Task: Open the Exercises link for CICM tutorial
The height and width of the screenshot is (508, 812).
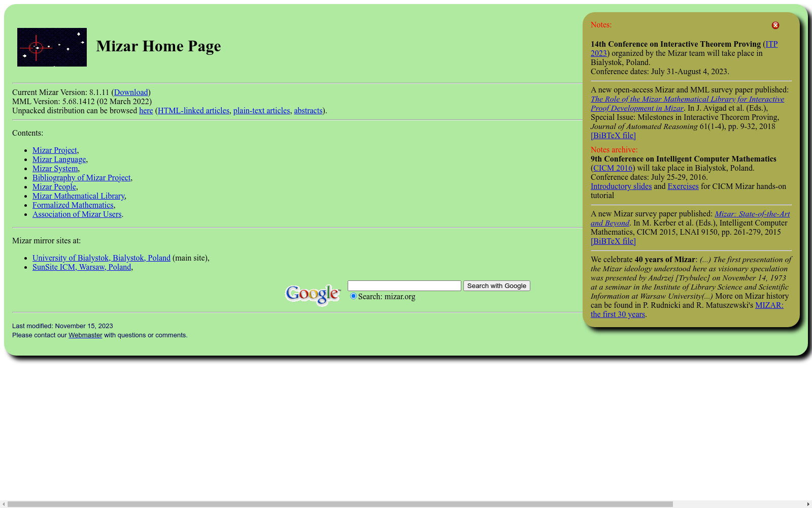Action: coord(683,186)
